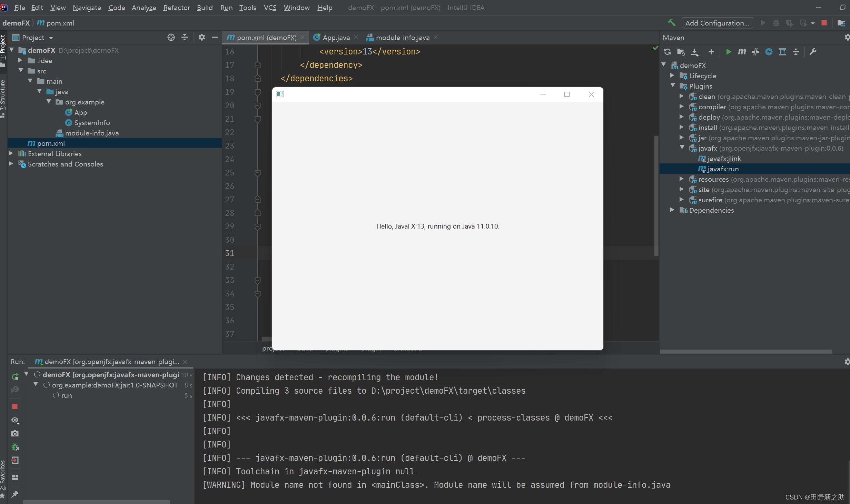Collapse the org.example package
The width and height of the screenshot is (850, 504).
pyautogui.click(x=49, y=102)
